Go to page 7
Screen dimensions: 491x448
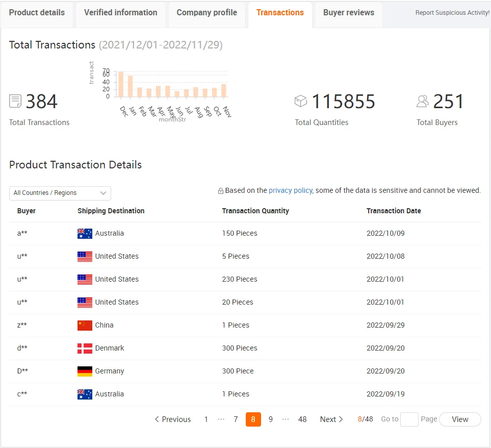pos(236,419)
